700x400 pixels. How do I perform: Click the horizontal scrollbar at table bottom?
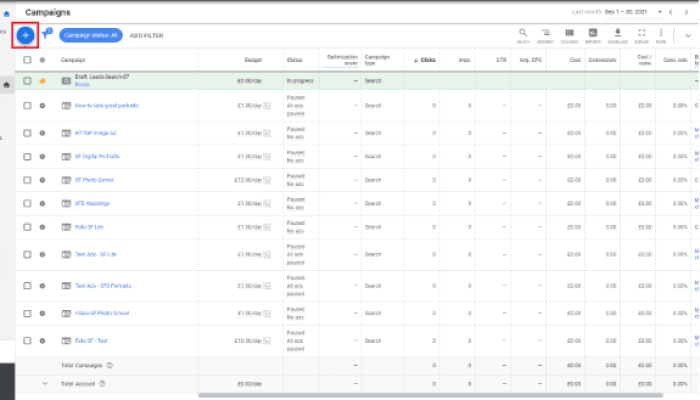[430, 395]
